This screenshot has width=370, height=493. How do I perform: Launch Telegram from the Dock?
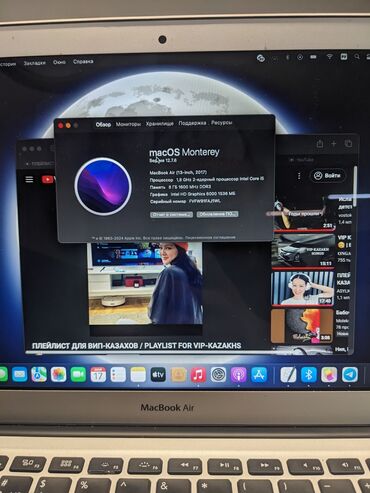[x=350, y=375]
